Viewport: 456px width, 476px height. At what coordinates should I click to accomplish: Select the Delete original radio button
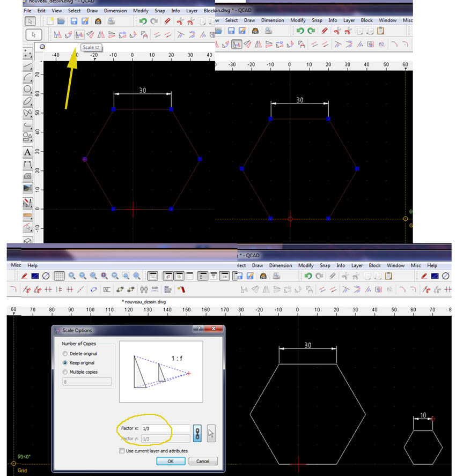coord(65,354)
